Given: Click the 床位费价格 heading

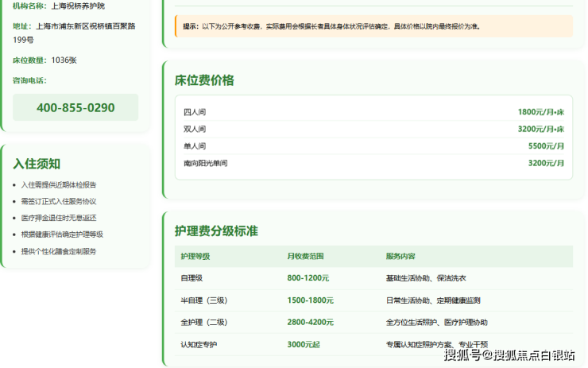Looking at the screenshot, I should (x=204, y=80).
